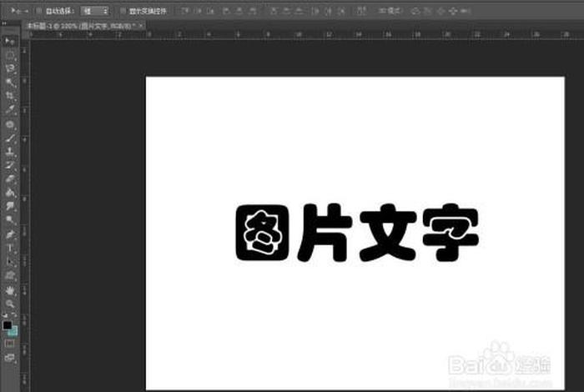Viewport: 584px width, 392px height.
Task: Toggle Quick Mask mode
Action: (10, 344)
